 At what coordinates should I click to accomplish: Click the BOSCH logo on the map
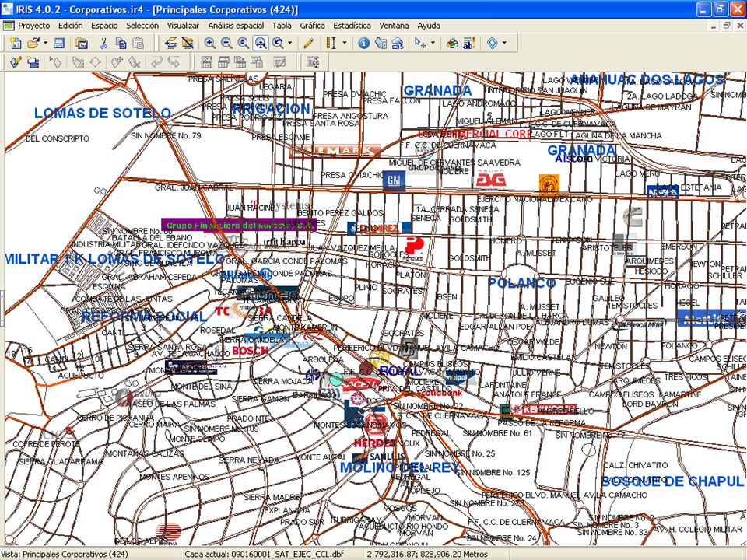click(251, 351)
